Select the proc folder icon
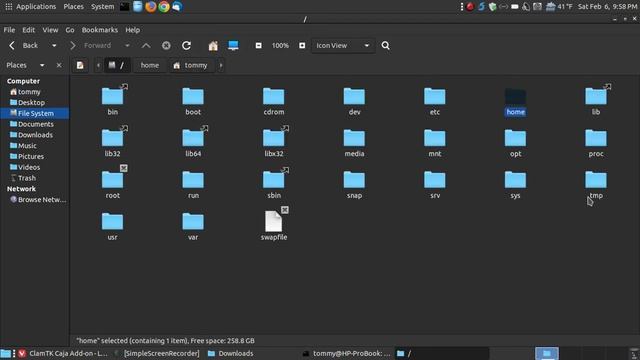Screen dimensions: 640x360 (x=596, y=138)
